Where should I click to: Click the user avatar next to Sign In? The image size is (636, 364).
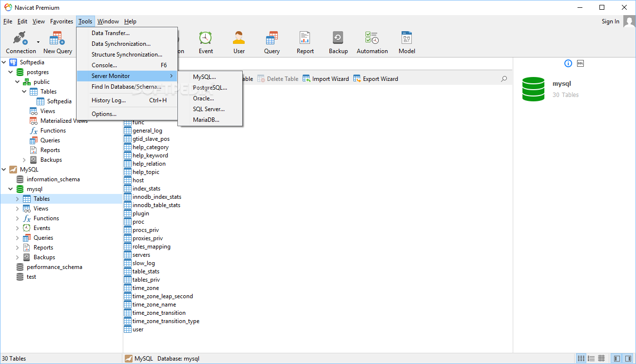pyautogui.click(x=629, y=22)
